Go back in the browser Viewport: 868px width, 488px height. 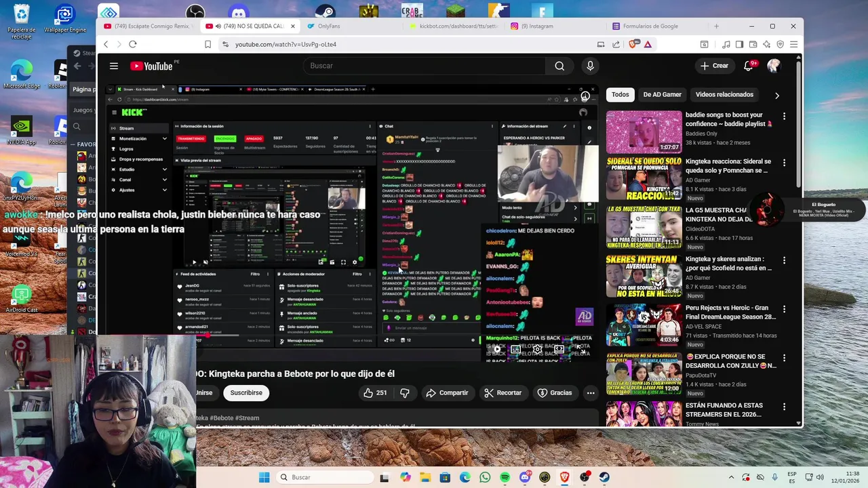[106, 44]
